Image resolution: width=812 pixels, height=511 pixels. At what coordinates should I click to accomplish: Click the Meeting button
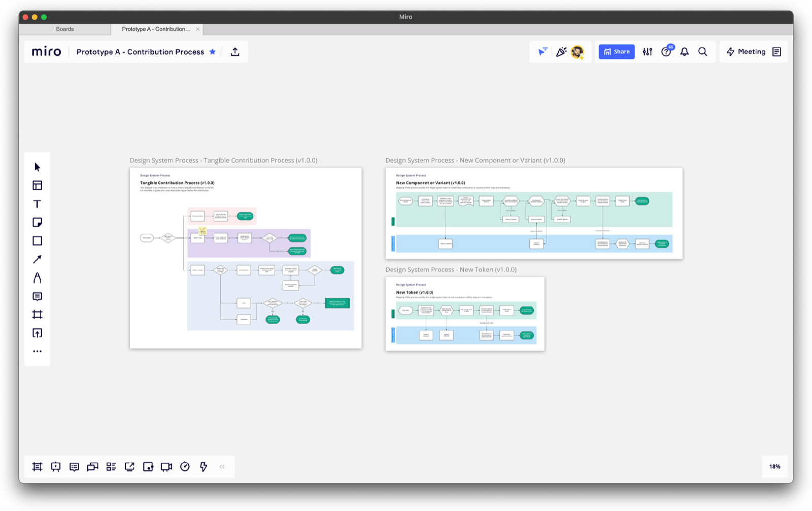point(746,52)
